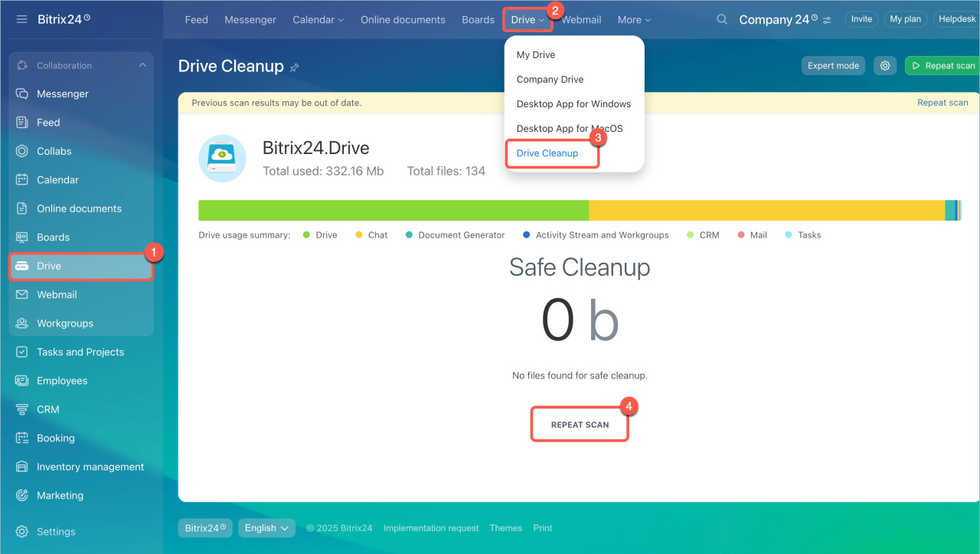The height and width of the screenshot is (554, 980).
Task: Toggle the green Drive legend item
Action: tap(320, 235)
